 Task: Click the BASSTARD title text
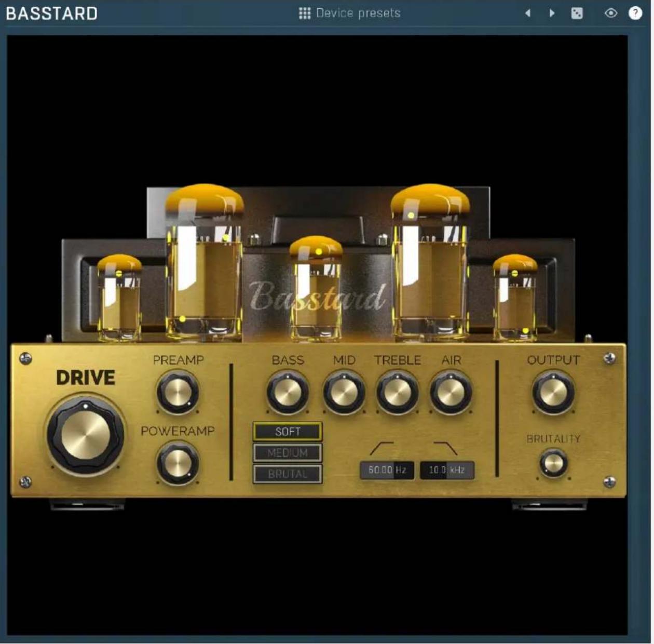[x=52, y=13]
